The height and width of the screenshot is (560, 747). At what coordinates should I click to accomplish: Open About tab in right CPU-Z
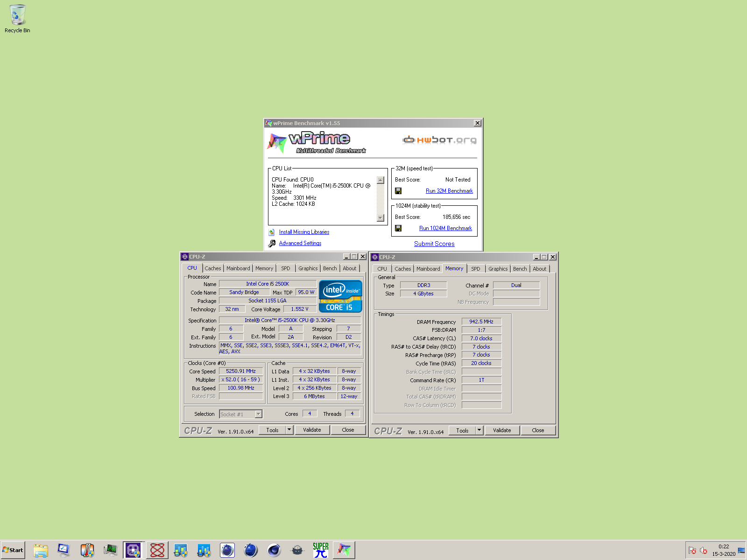[x=540, y=269]
